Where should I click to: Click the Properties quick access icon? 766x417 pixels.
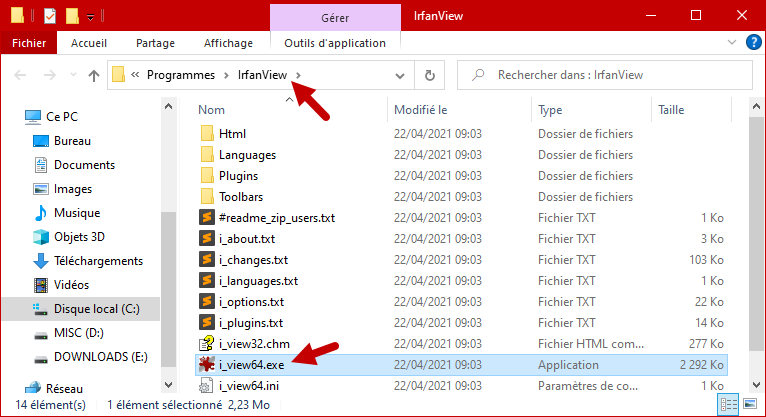point(50,16)
